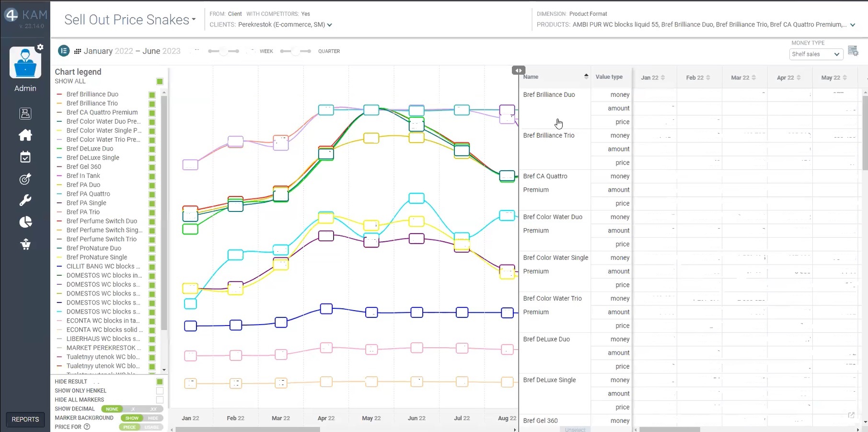This screenshot has height=432, width=868.
Task: Click expand icon at table corner
Action: coord(851,415)
